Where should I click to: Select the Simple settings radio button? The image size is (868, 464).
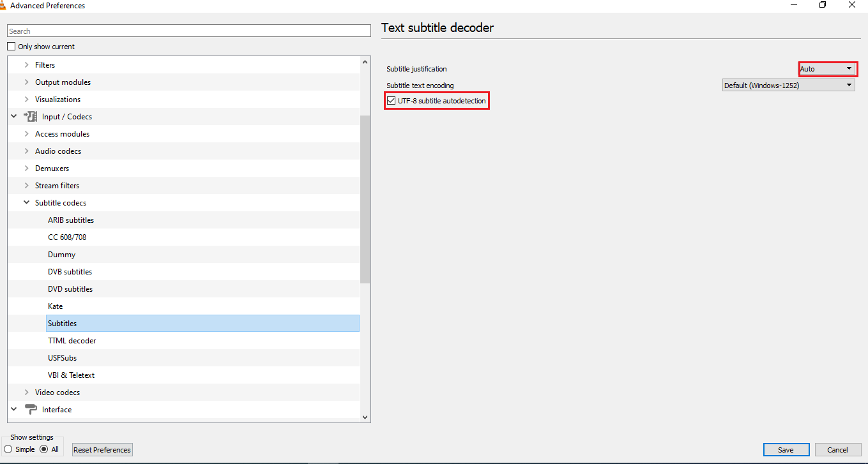(x=8, y=449)
